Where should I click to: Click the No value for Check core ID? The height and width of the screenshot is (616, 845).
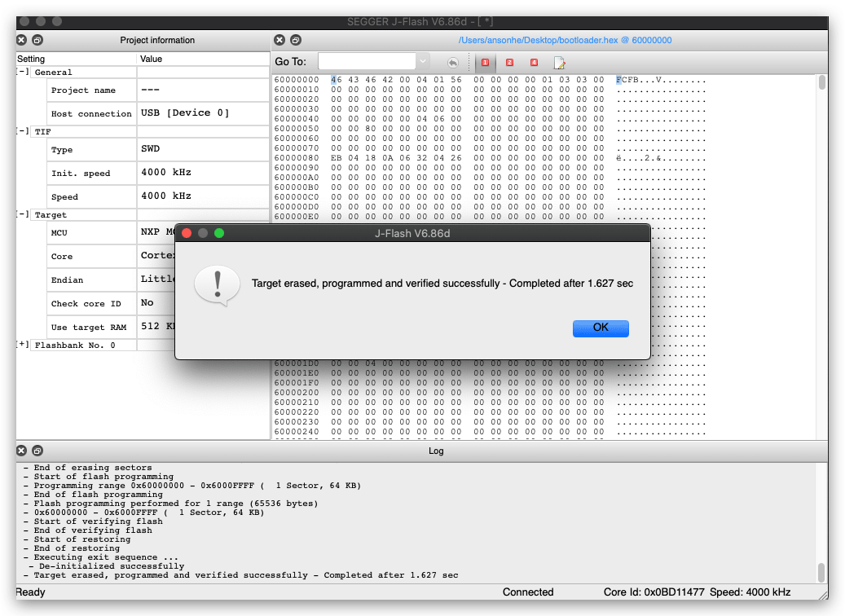tap(147, 303)
